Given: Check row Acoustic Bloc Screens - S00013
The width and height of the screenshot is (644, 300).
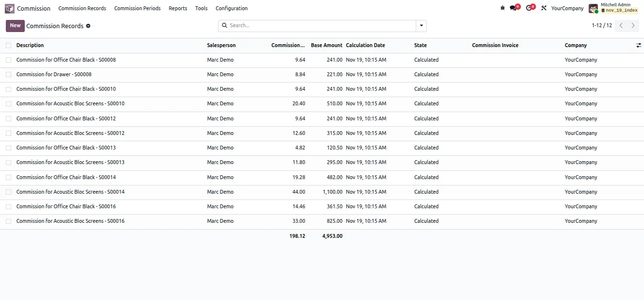Looking at the screenshot, I should 8,162.
